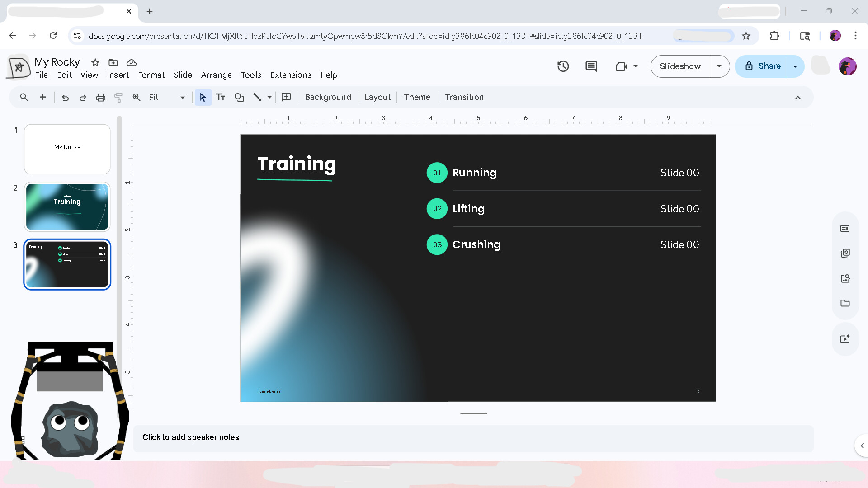Click the 02 green circle marker
The height and width of the screenshot is (488, 868).
click(x=437, y=209)
